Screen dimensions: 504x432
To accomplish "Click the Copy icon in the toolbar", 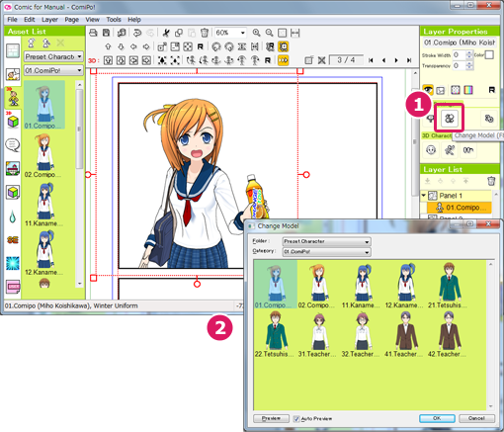I will 179,33.
